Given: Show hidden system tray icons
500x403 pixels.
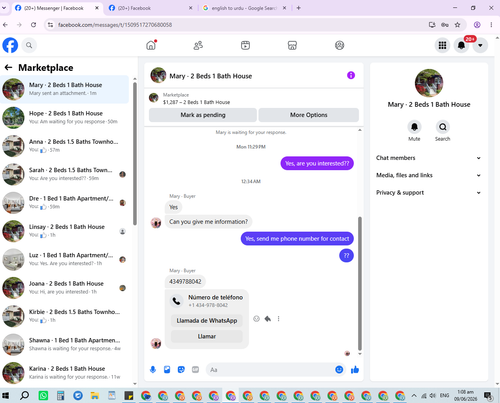Looking at the screenshot, I should [x=414, y=396].
